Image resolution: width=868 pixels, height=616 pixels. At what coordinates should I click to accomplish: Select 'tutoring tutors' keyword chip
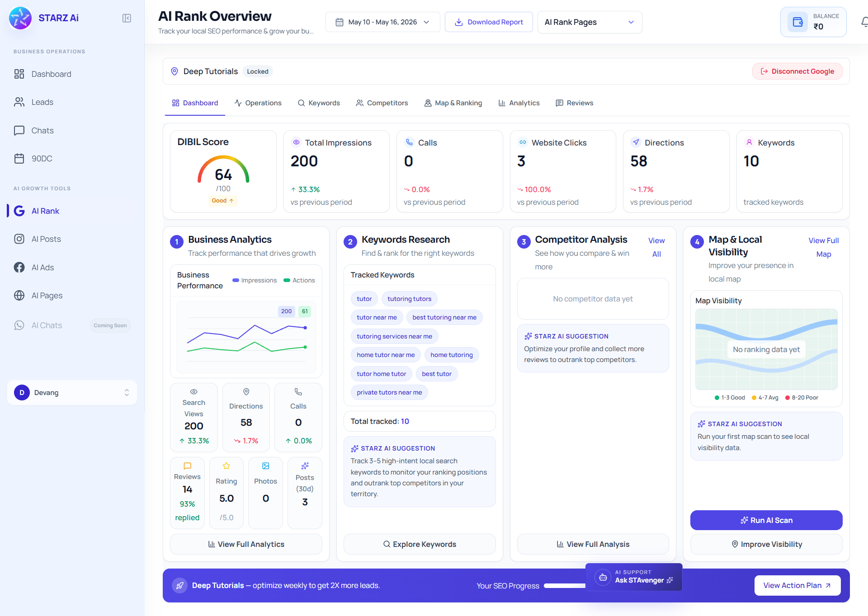pyautogui.click(x=410, y=299)
